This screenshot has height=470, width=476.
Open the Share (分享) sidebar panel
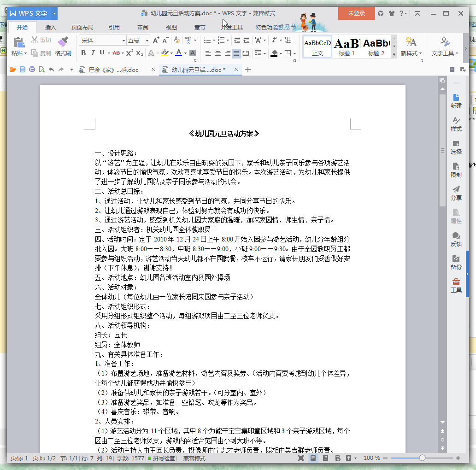456,193
